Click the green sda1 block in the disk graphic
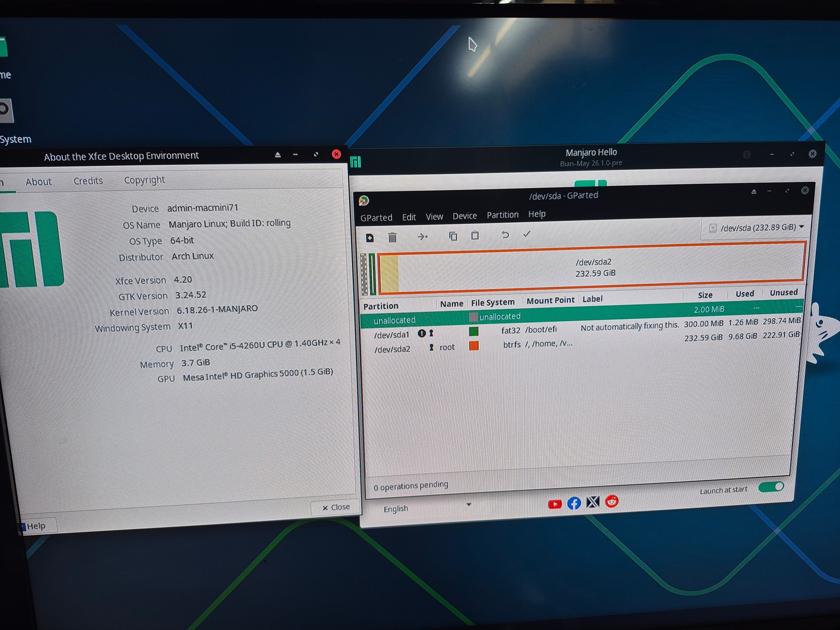 tap(372, 274)
